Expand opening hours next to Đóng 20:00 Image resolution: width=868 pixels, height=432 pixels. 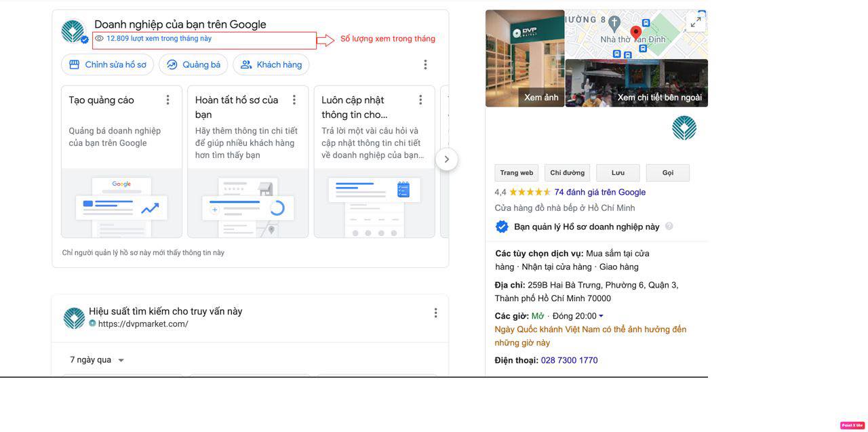pos(601,316)
